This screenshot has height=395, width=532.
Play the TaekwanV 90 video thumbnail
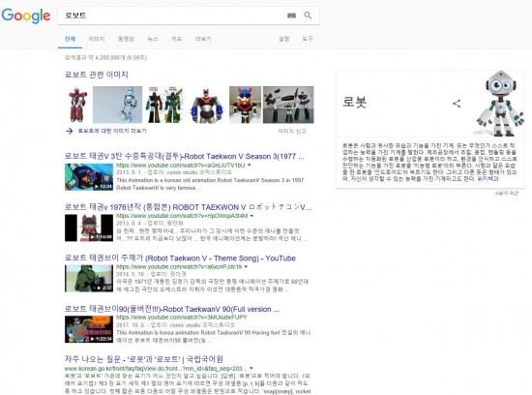click(89, 329)
